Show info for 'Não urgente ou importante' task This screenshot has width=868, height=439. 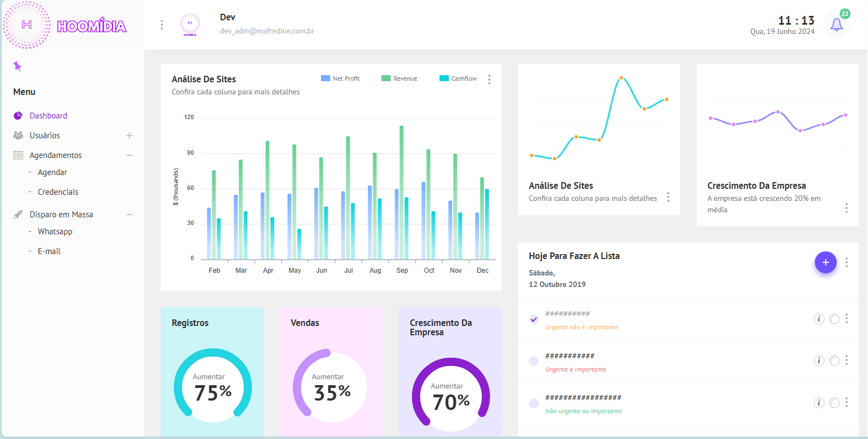[x=819, y=403]
